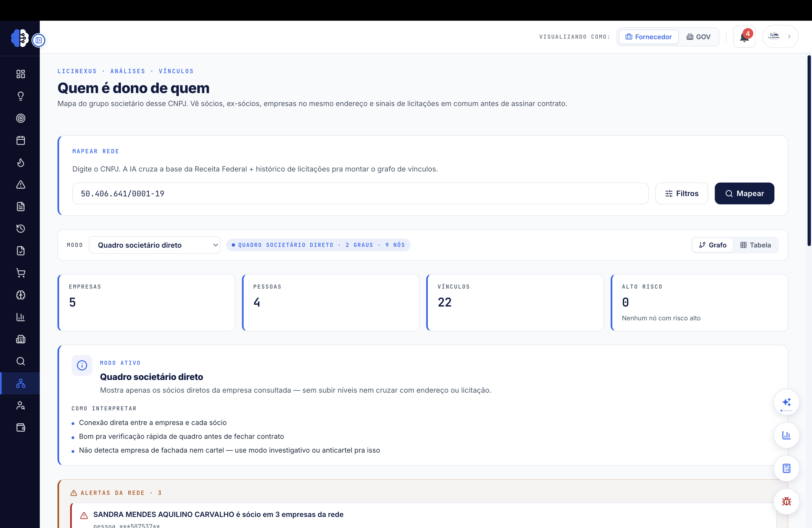Click the Análises breadcrumb link

tap(128, 71)
